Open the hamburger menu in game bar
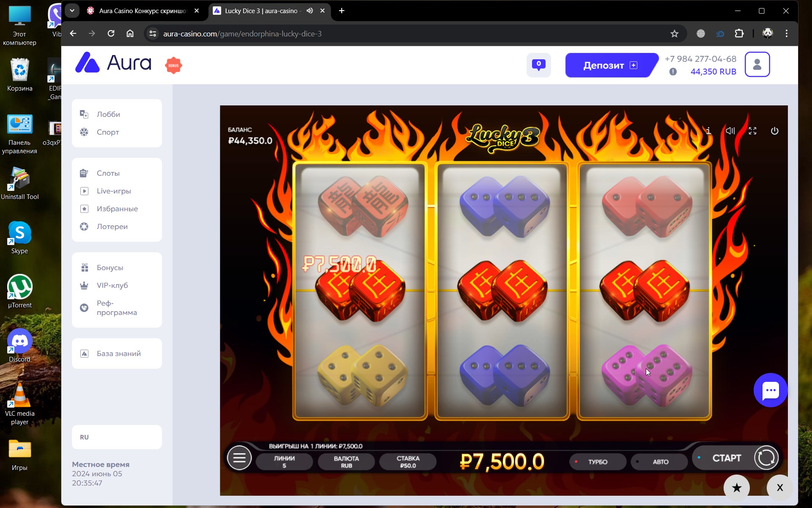 (239, 458)
